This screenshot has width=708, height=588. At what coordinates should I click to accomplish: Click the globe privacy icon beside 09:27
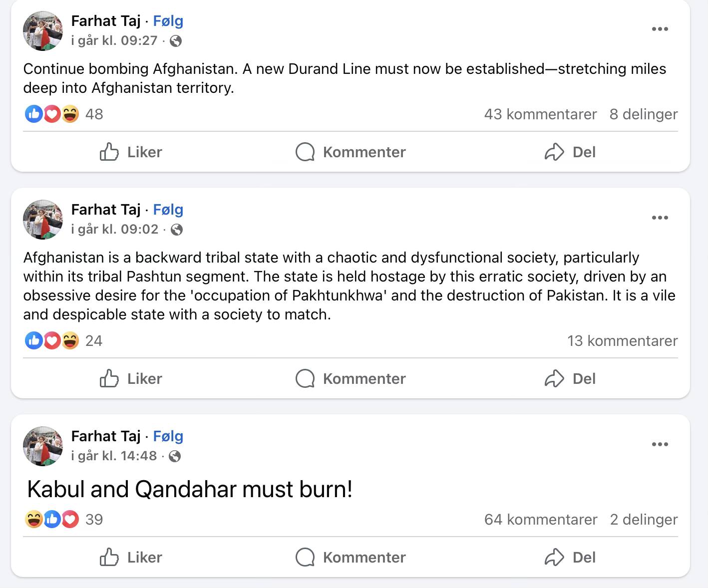pos(176,41)
